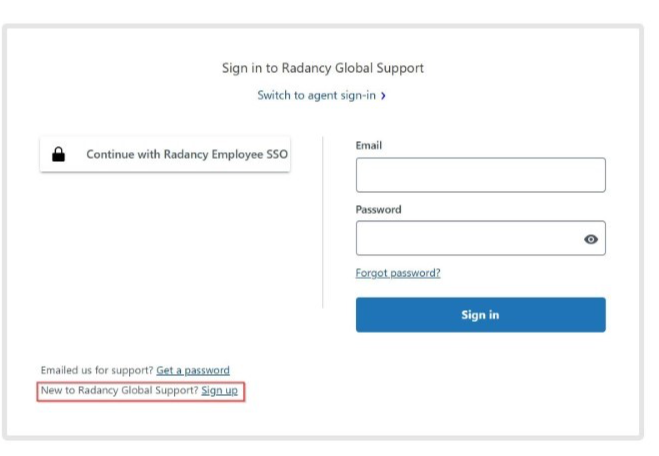This screenshot has width=659, height=456.
Task: Click the vertical divider between SSO and form
Action: [x=323, y=222]
